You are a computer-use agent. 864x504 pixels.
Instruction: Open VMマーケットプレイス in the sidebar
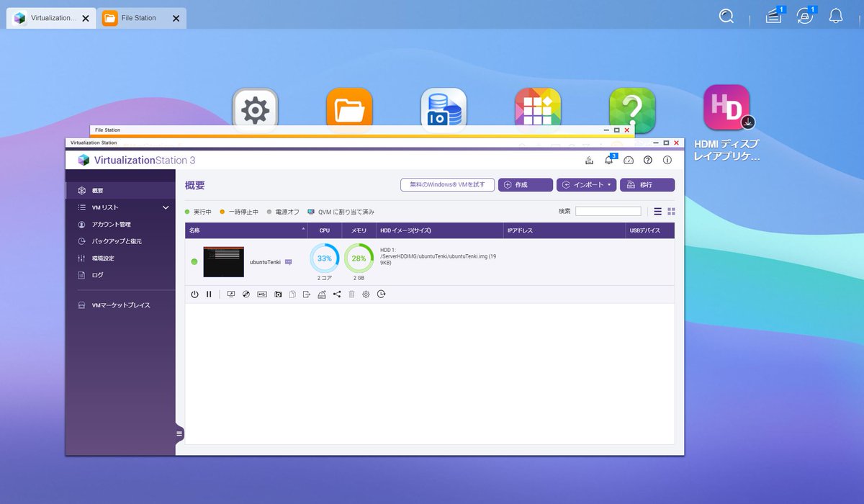tap(120, 305)
